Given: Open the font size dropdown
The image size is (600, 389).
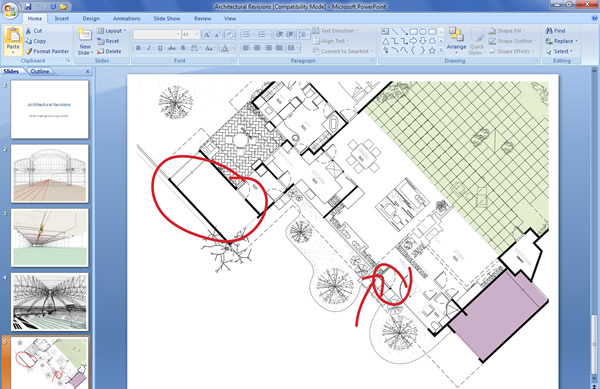Looking at the screenshot, I should (197, 35).
